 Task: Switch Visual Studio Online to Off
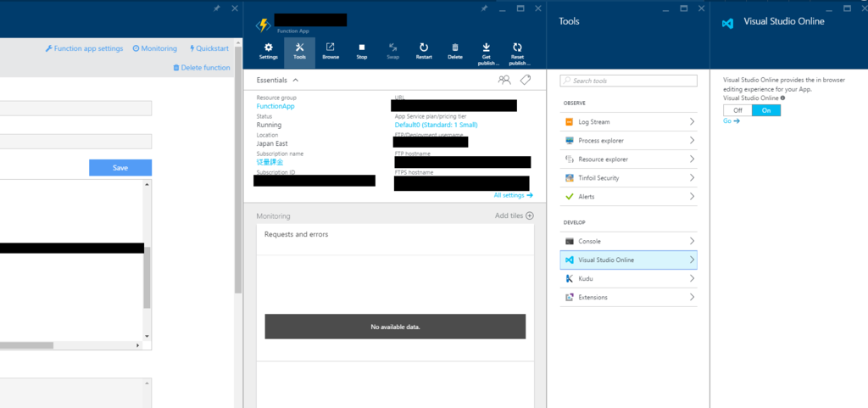(x=737, y=110)
